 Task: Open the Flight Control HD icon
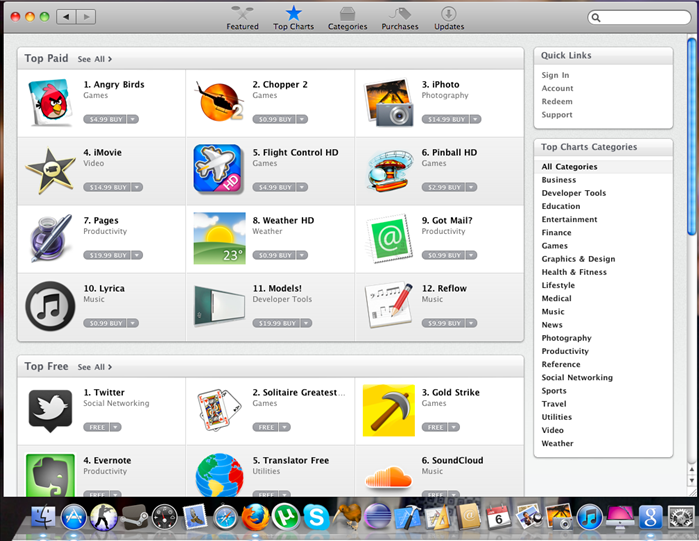click(218, 169)
